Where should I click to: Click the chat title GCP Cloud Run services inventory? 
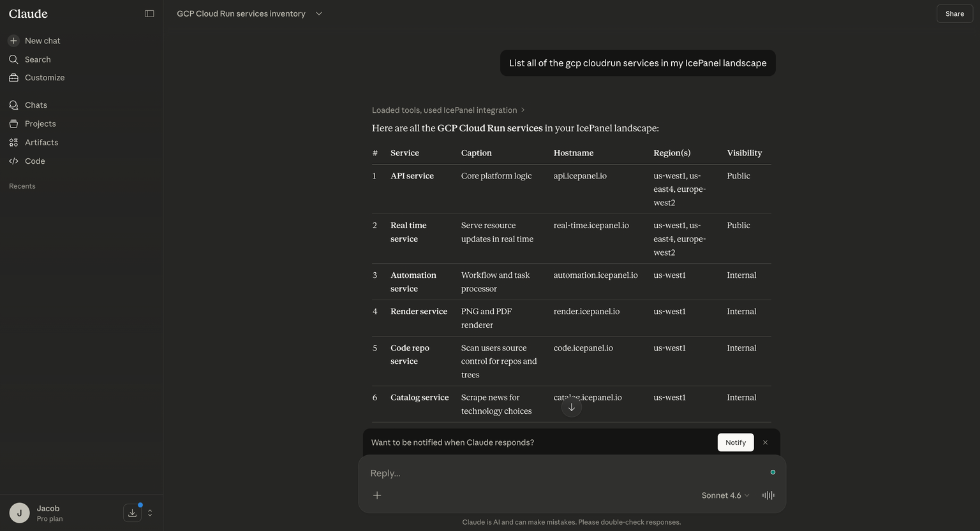pos(241,13)
